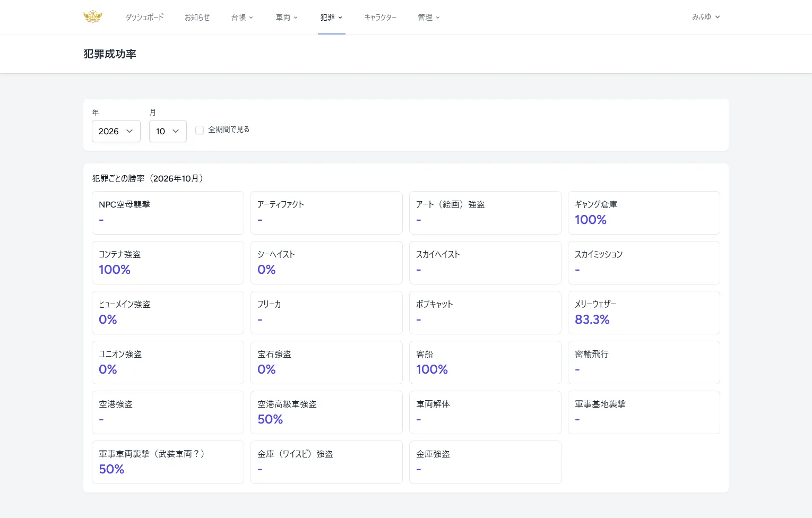This screenshot has width=812, height=518.
Task: Open the キャラクター page
Action: click(x=380, y=18)
